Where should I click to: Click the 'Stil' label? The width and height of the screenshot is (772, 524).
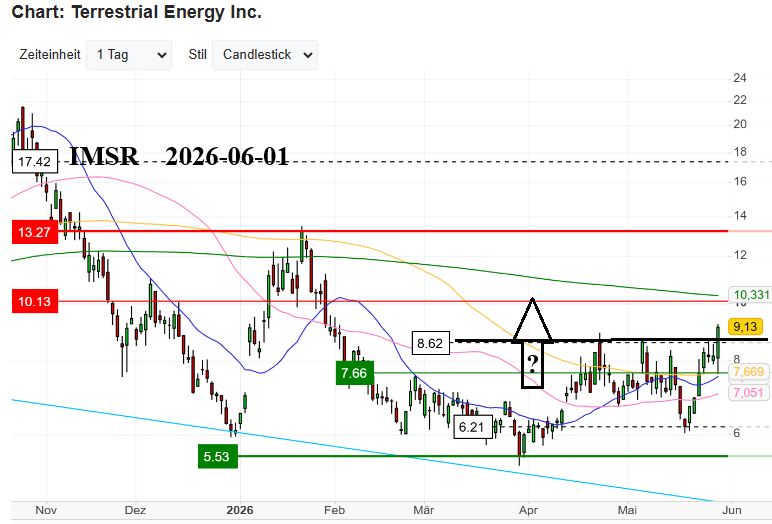197,55
